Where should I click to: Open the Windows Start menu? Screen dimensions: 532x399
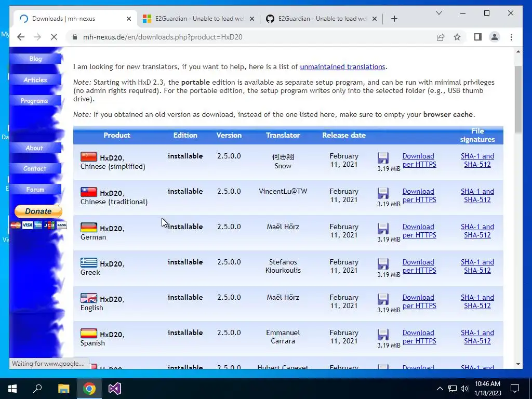point(12,389)
